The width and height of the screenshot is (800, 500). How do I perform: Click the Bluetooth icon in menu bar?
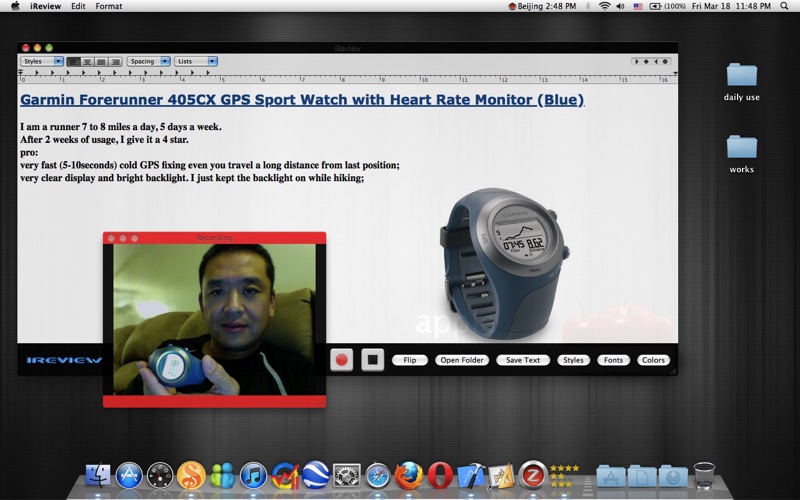[x=588, y=6]
